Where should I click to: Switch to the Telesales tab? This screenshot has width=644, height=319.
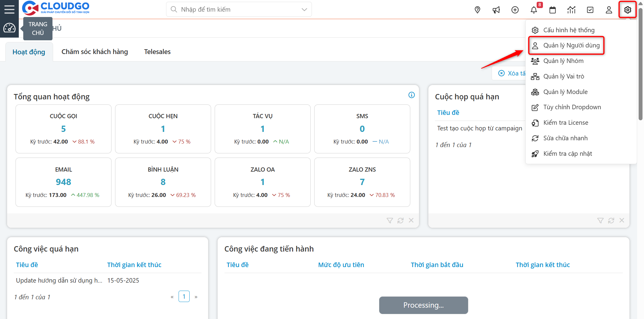[157, 52]
